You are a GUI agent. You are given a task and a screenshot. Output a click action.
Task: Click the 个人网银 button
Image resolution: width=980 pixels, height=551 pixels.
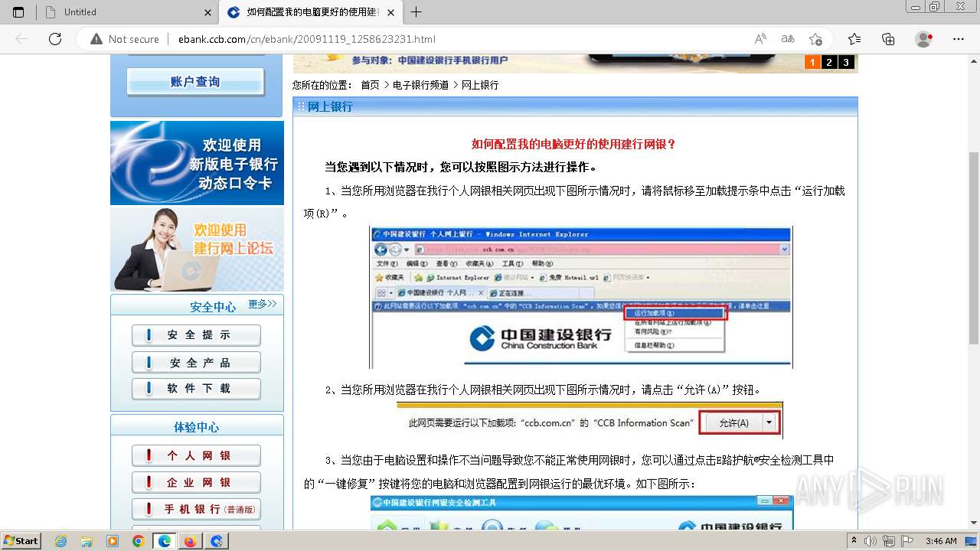196,455
